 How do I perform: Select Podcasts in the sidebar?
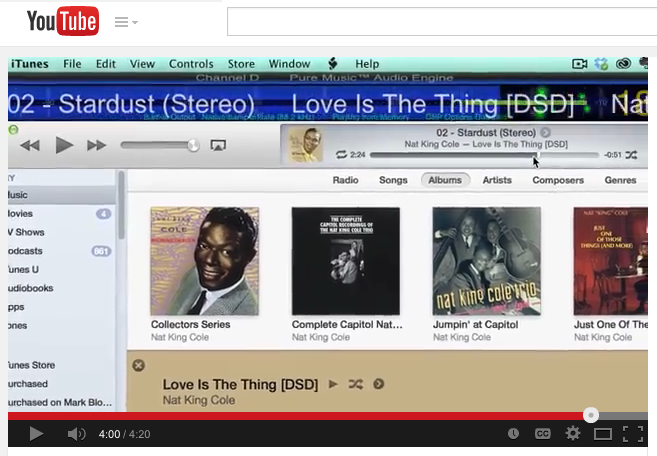tap(62, 251)
